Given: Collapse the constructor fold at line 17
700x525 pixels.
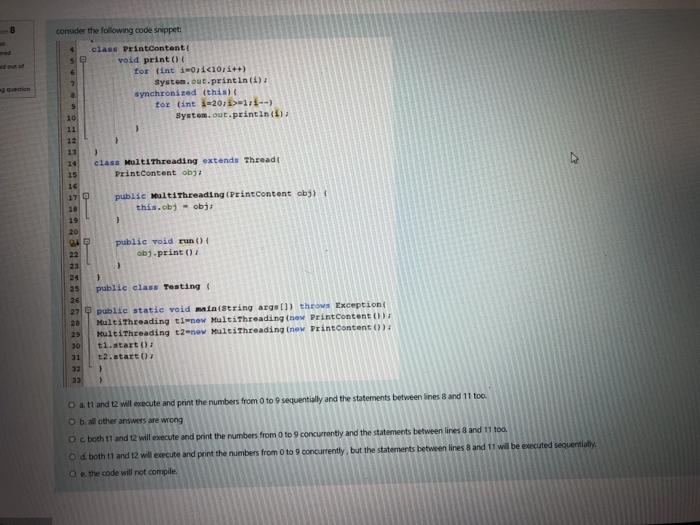Looking at the screenshot, I should point(86,196).
